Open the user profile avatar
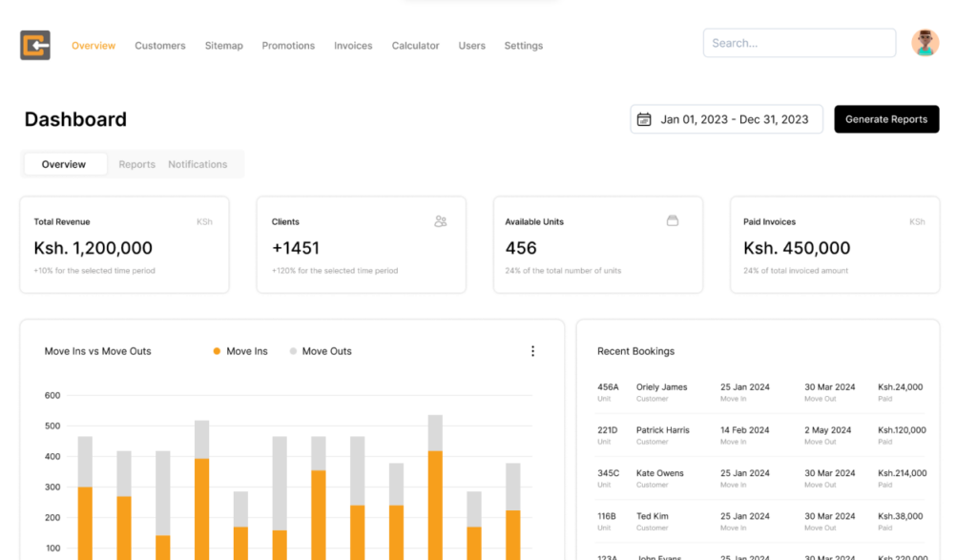Image resolution: width=977 pixels, height=560 pixels. point(925,43)
